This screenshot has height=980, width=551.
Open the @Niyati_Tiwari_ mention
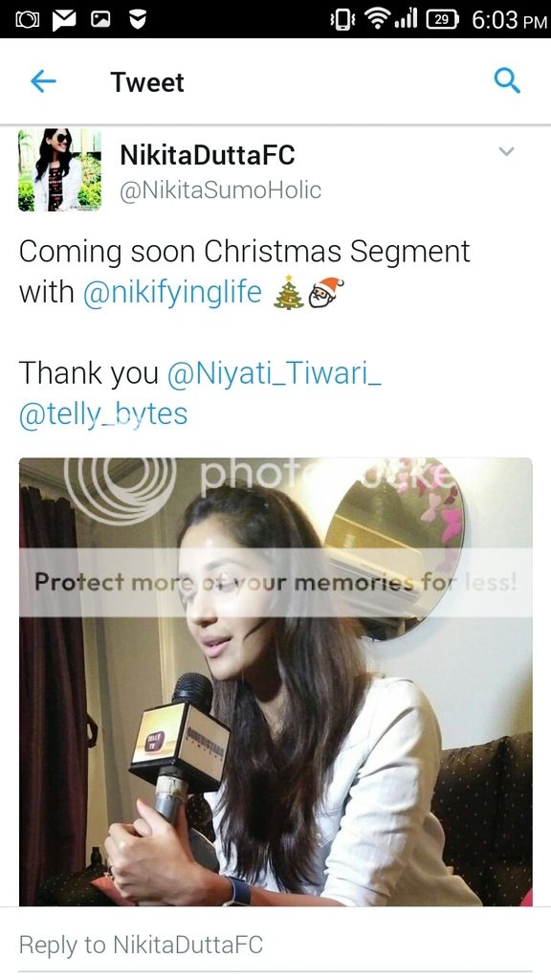click(x=275, y=374)
